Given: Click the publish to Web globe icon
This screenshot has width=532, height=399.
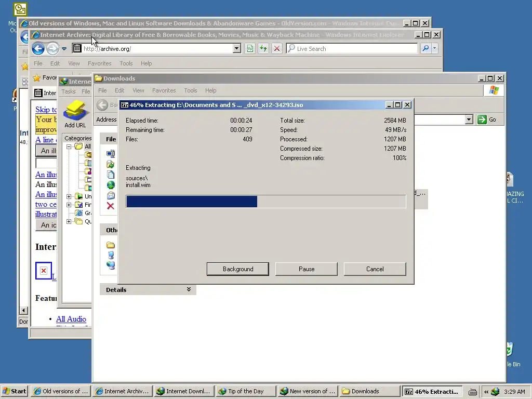Looking at the screenshot, I should coord(111,185).
